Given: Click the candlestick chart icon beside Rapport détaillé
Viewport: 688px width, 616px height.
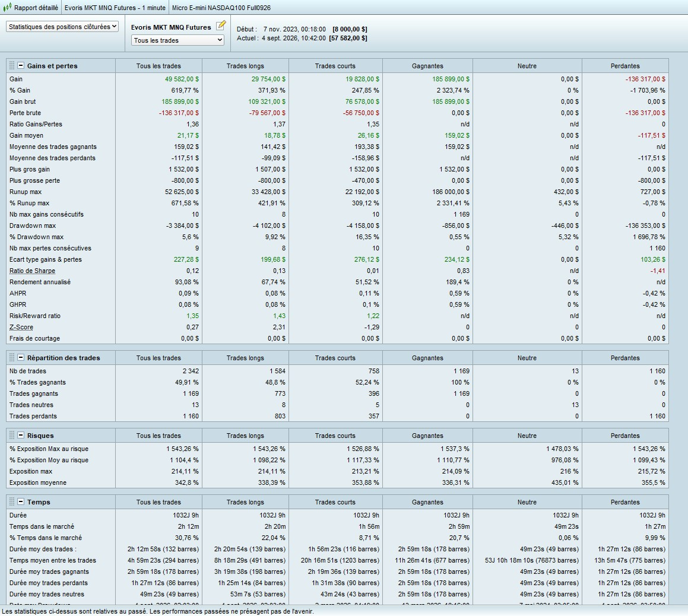Looking at the screenshot, I should 7,8.
